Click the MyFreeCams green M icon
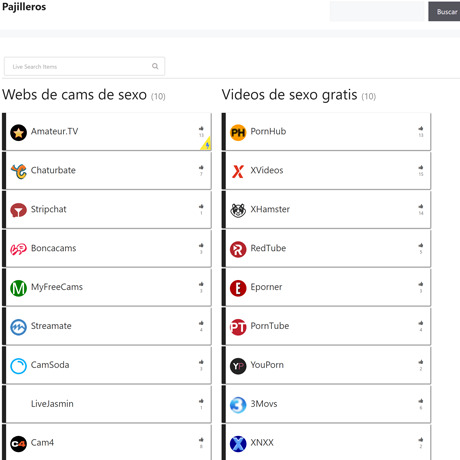 coord(18,288)
